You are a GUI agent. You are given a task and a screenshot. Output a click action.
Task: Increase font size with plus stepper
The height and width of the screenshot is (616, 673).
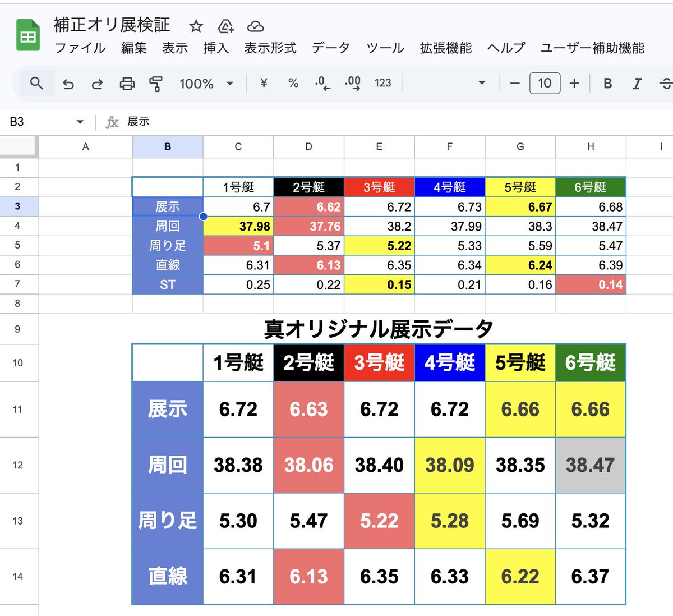pos(575,83)
